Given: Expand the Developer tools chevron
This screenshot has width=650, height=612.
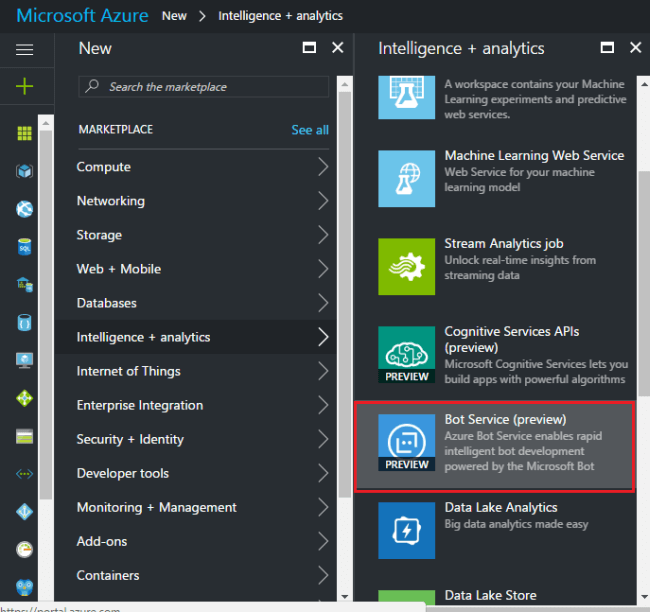Looking at the screenshot, I should pyautogui.click(x=323, y=473).
